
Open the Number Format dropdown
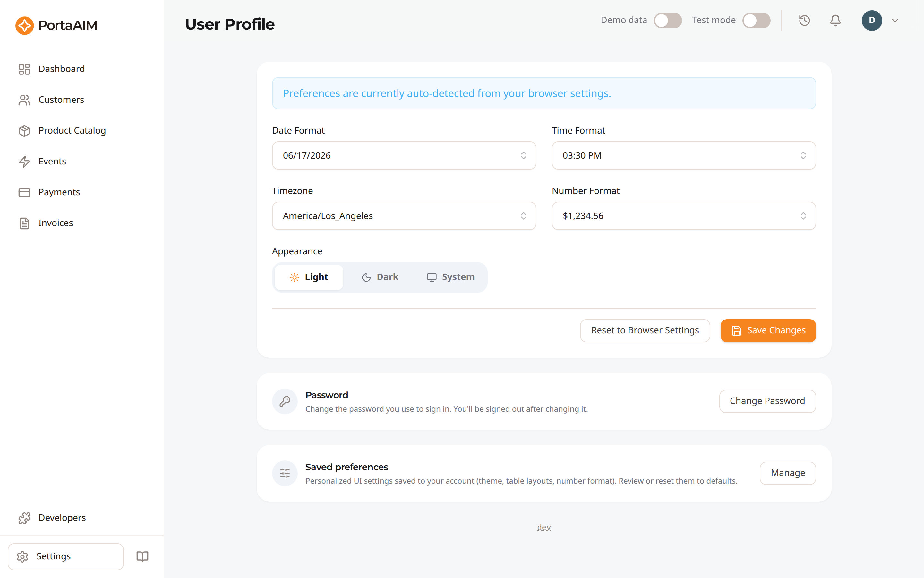[683, 216]
